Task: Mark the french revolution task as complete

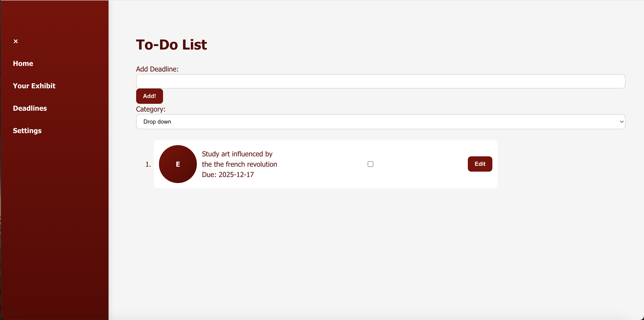Action: tap(370, 164)
